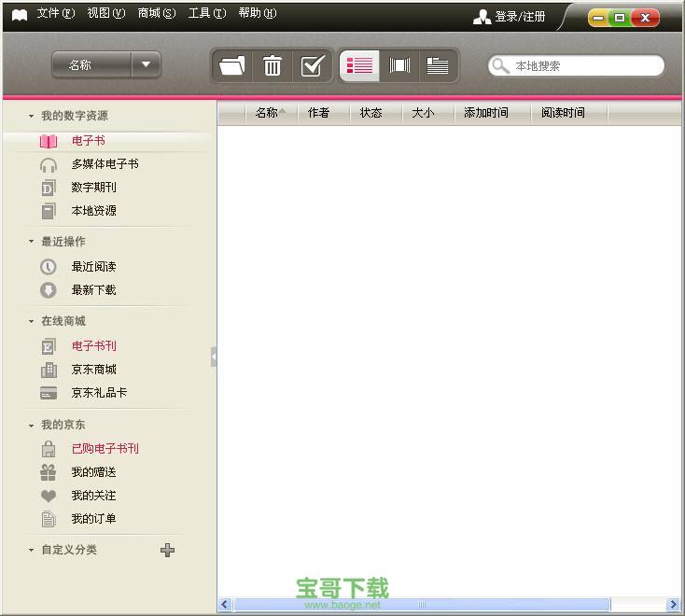Collapse the 我的数字资源 section
685x616 pixels.
pos(31,117)
